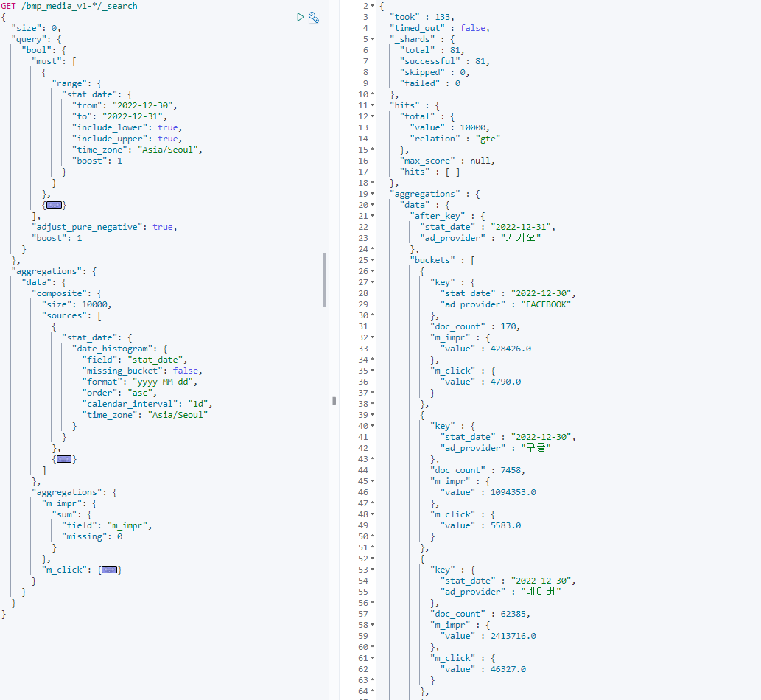The width and height of the screenshot is (761, 700).
Task: Expand the folded block after range clause
Action: (x=54, y=205)
